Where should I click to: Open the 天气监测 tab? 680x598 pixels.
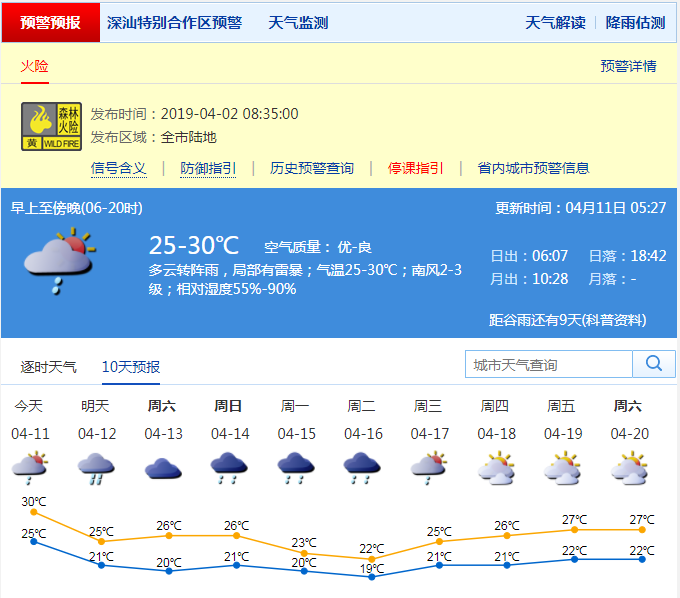pyautogui.click(x=298, y=22)
